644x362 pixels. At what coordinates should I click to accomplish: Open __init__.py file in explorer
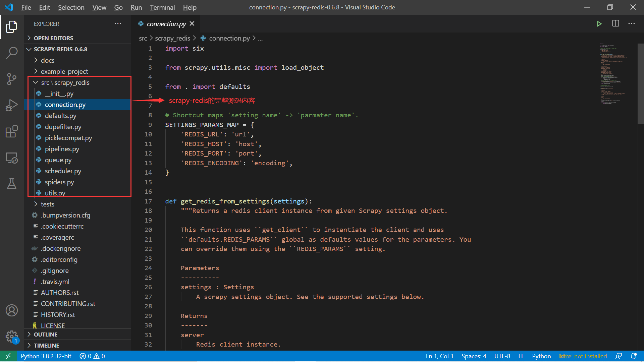[x=77, y=94]
